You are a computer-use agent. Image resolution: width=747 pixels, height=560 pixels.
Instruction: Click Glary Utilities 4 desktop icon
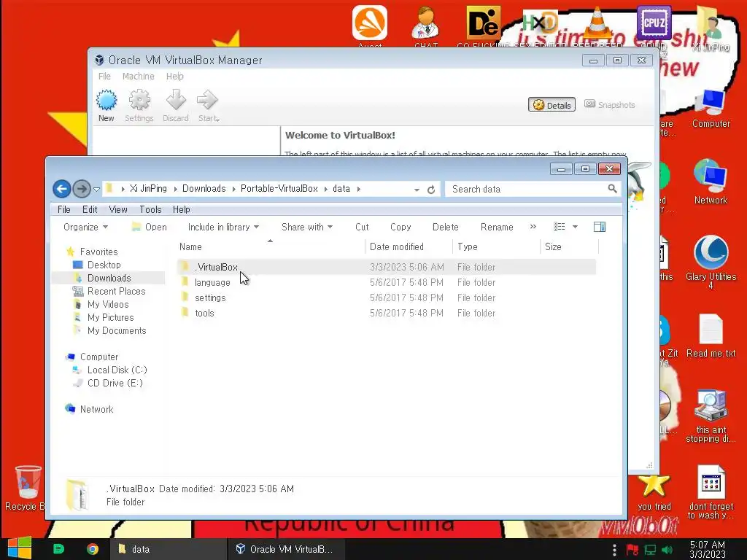pos(711,262)
